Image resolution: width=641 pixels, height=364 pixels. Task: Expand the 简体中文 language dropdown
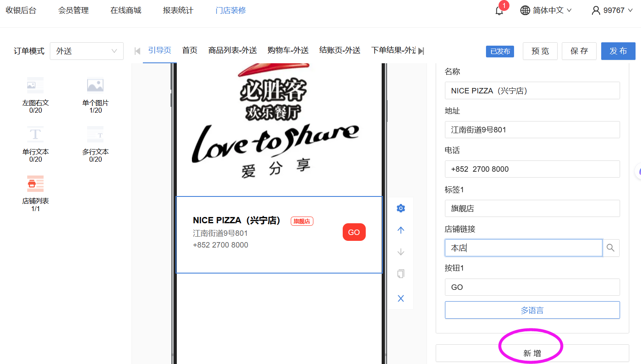coord(552,10)
